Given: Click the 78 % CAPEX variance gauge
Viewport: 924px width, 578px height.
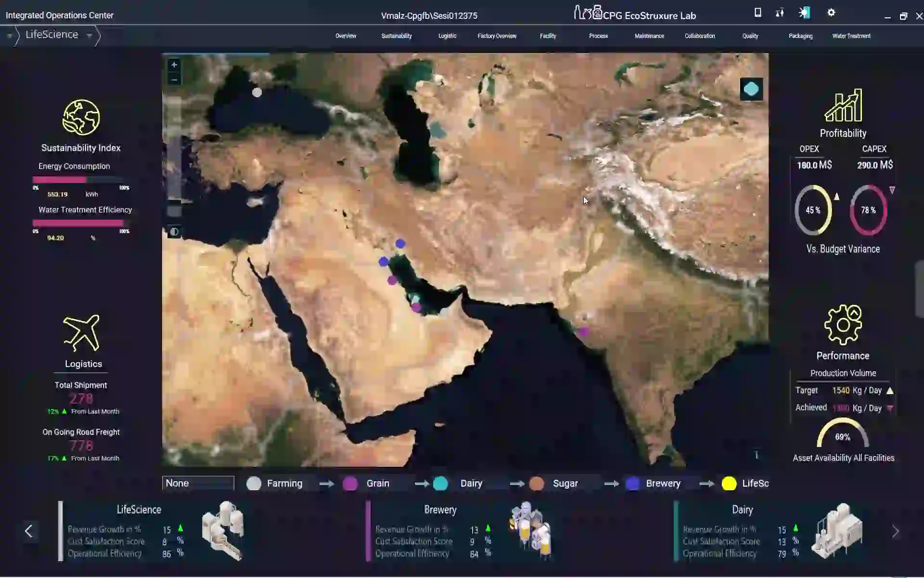Looking at the screenshot, I should pos(869,210).
